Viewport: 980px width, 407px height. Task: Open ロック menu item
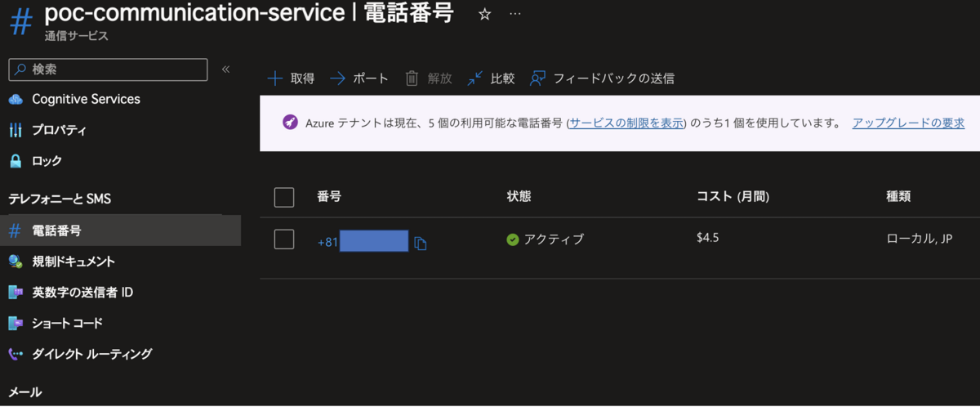[x=47, y=161]
